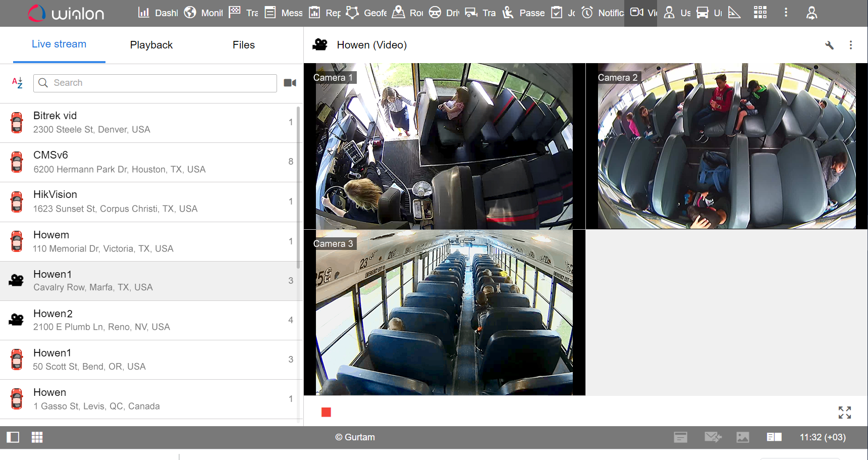Toggle the split-view layout in the status bar
The height and width of the screenshot is (460, 868).
(x=774, y=437)
